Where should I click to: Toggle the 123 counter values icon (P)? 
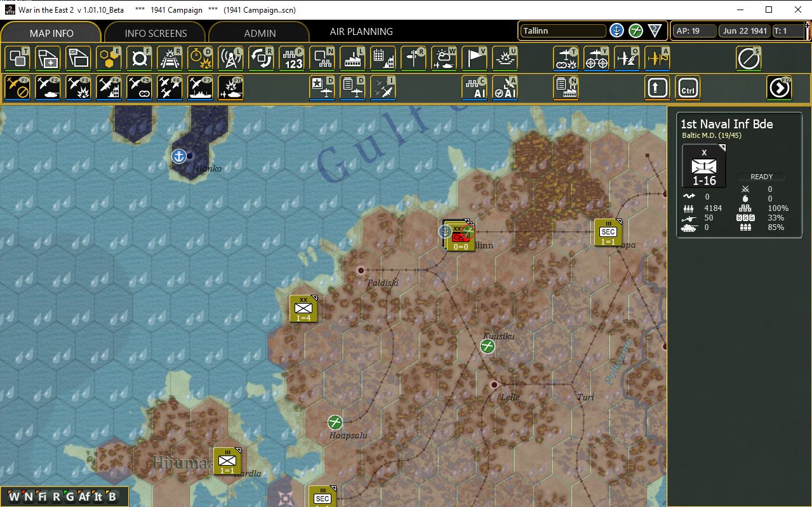(291, 58)
